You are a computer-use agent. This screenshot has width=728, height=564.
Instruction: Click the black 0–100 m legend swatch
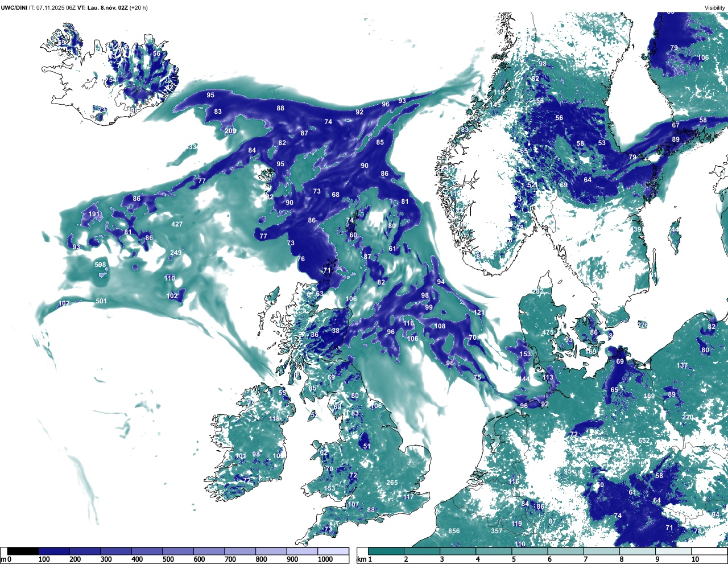(23, 551)
